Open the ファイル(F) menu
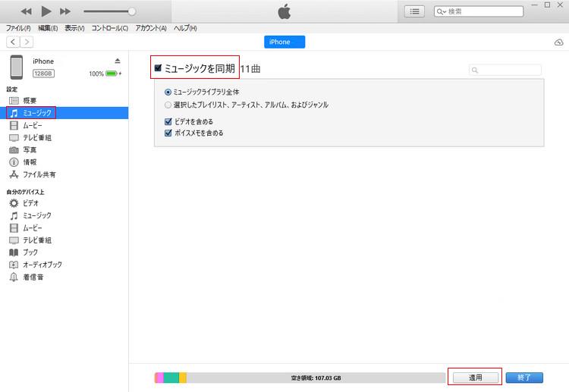Screen dimensions: 569x392 tap(18, 28)
